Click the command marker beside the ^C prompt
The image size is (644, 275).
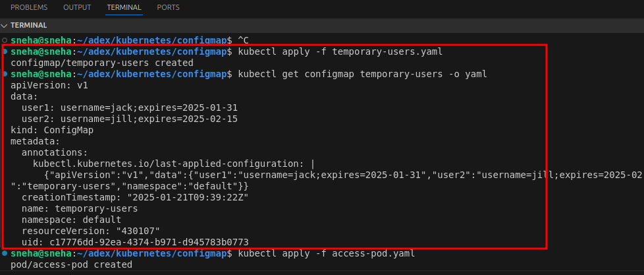5,40
